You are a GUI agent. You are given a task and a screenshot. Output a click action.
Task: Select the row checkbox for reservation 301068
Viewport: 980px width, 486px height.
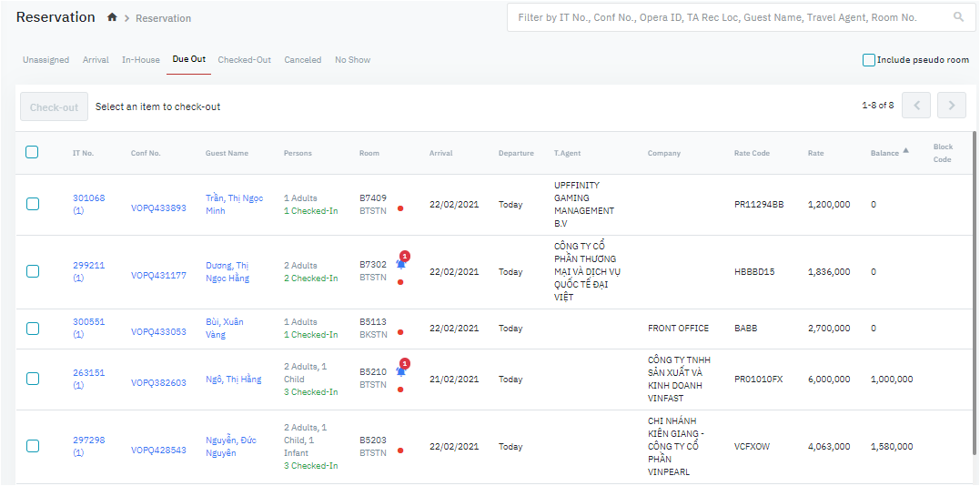(33, 205)
